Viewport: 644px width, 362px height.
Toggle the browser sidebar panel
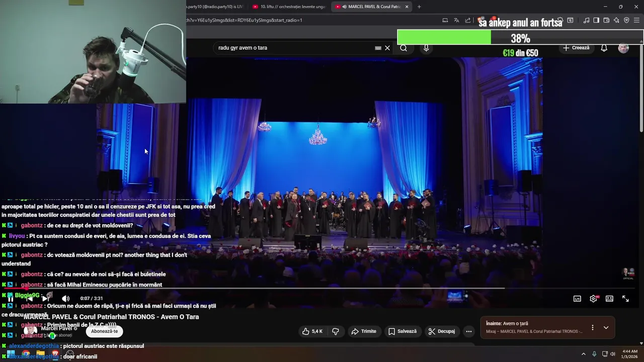pos(596,20)
